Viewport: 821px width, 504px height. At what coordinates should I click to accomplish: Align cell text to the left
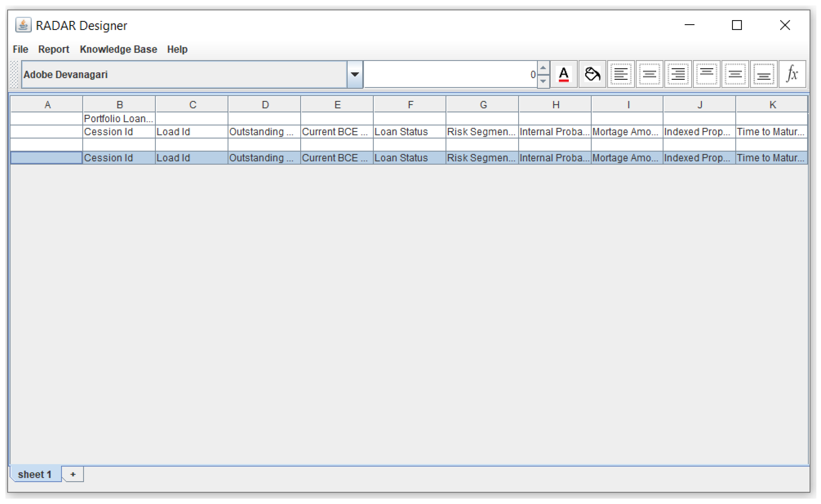621,74
